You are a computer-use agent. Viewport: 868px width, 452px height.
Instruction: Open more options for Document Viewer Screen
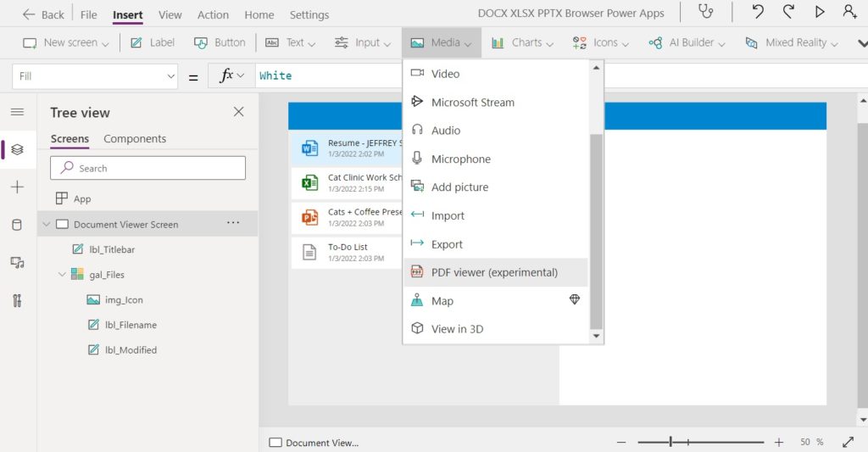click(233, 223)
